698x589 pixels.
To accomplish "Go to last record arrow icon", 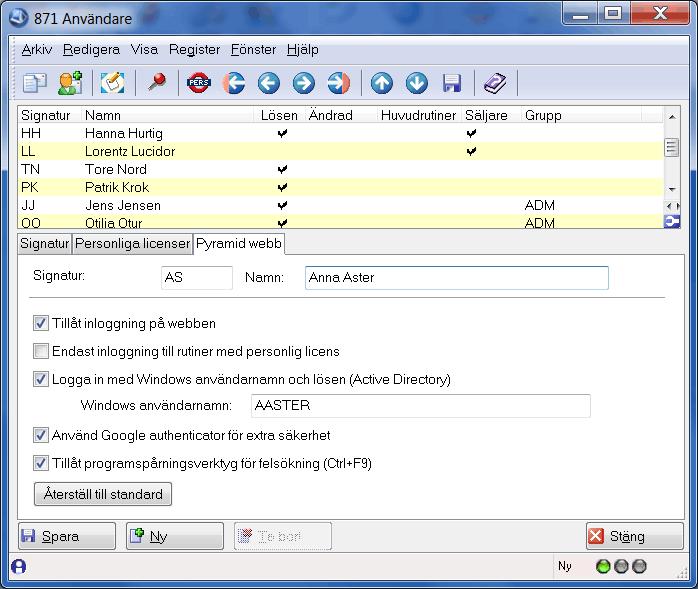I will tap(339, 83).
